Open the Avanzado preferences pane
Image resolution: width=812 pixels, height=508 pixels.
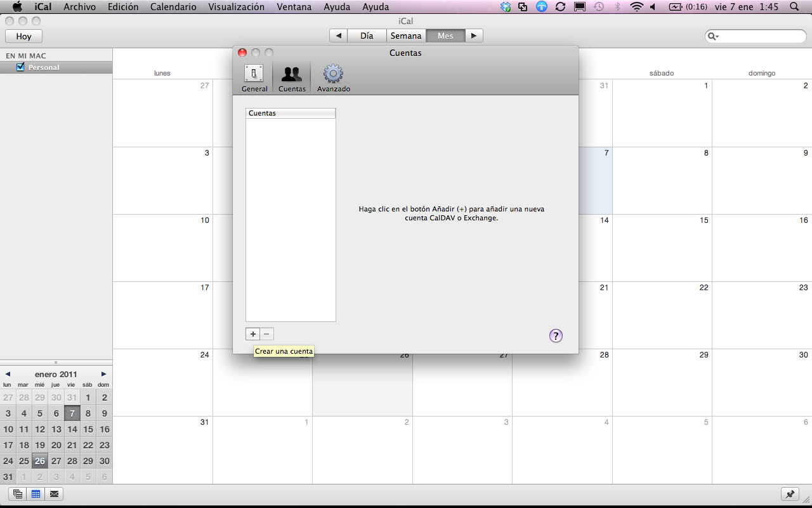334,78
